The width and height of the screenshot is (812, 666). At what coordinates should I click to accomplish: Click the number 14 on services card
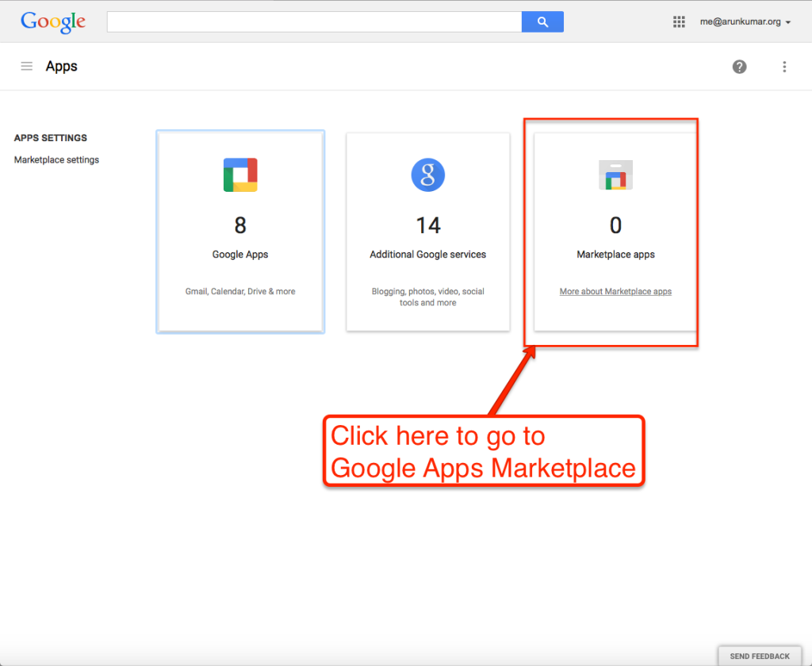pyautogui.click(x=428, y=225)
